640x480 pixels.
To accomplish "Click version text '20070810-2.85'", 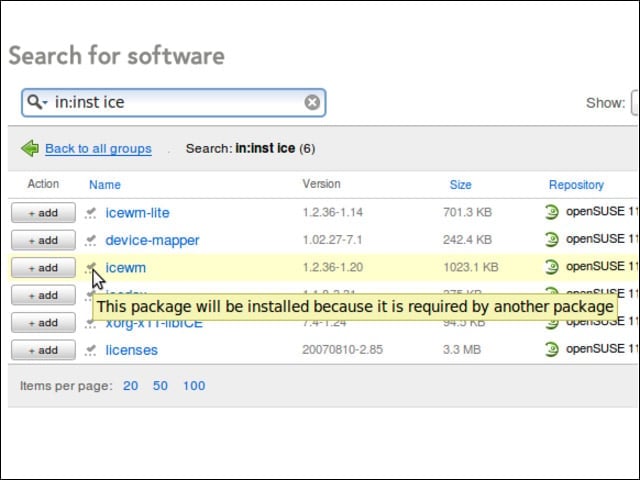I will (x=342, y=350).
